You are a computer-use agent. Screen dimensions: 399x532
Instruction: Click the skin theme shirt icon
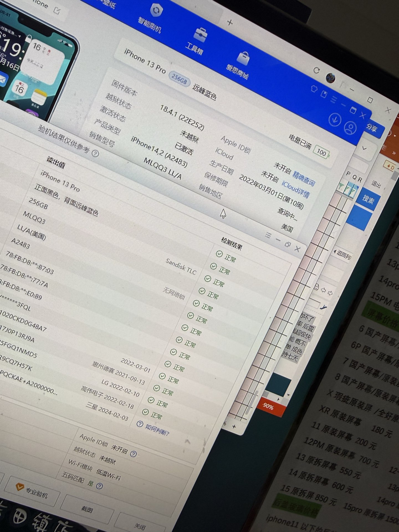click(314, 89)
